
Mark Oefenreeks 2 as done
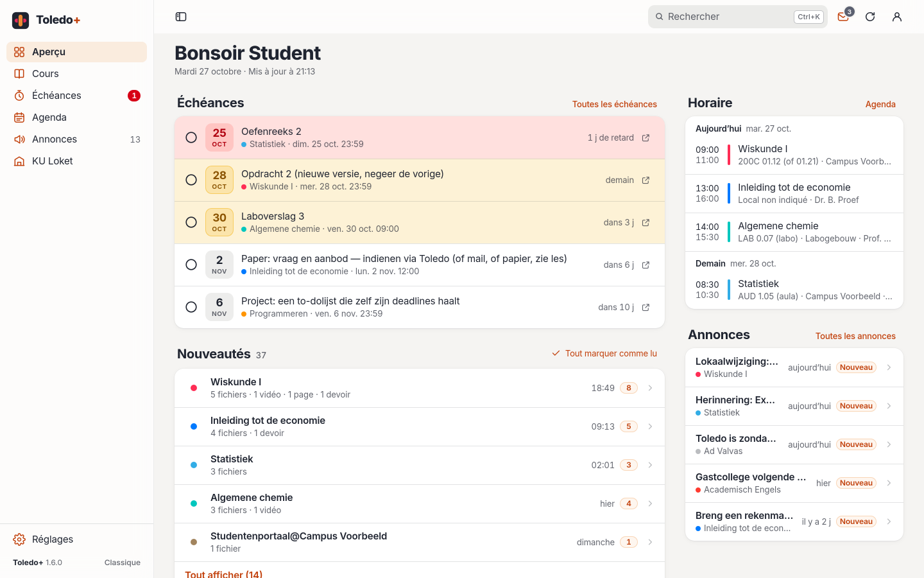(191, 137)
